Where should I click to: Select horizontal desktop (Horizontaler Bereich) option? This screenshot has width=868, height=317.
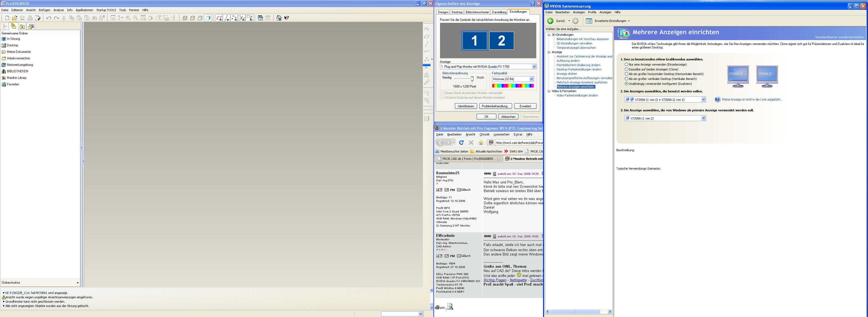pos(626,74)
